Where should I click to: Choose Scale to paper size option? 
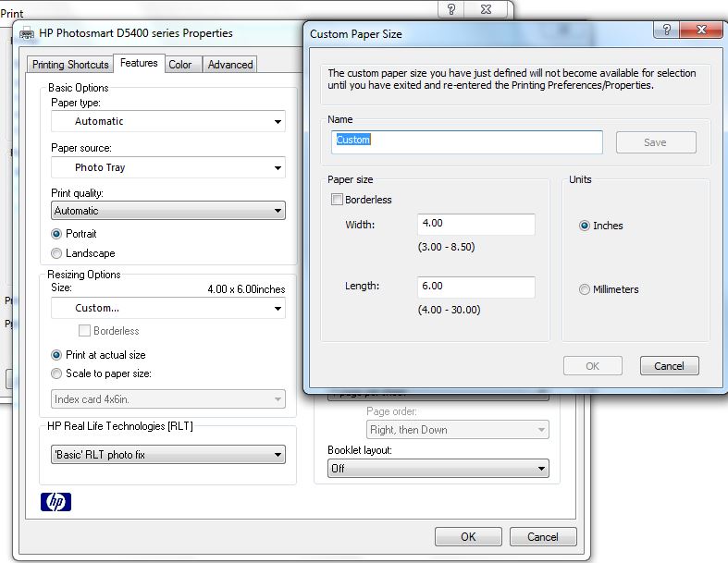point(56,373)
